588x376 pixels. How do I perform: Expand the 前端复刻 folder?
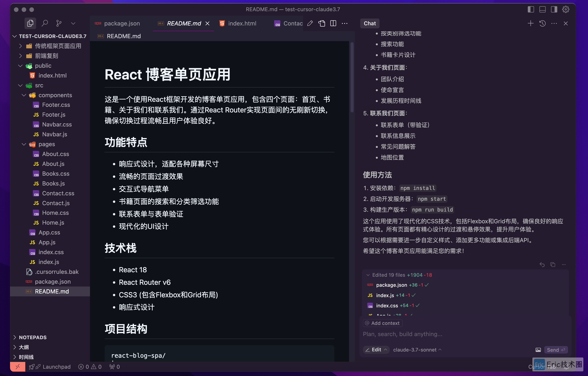tap(50, 56)
